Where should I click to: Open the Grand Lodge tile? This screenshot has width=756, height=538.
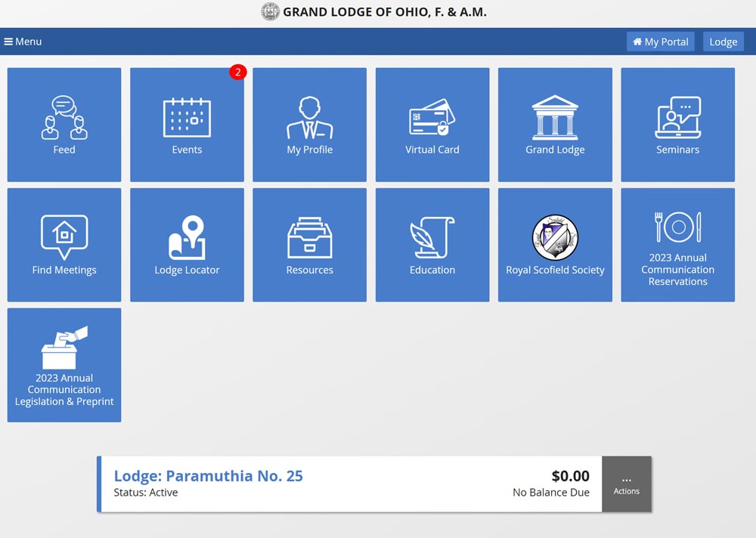coord(555,125)
